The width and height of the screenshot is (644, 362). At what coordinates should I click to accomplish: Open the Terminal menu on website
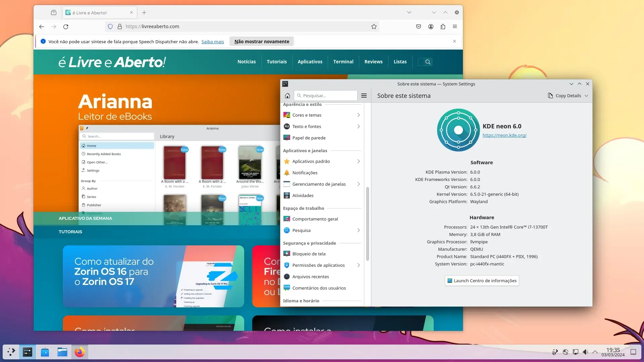[343, 62]
